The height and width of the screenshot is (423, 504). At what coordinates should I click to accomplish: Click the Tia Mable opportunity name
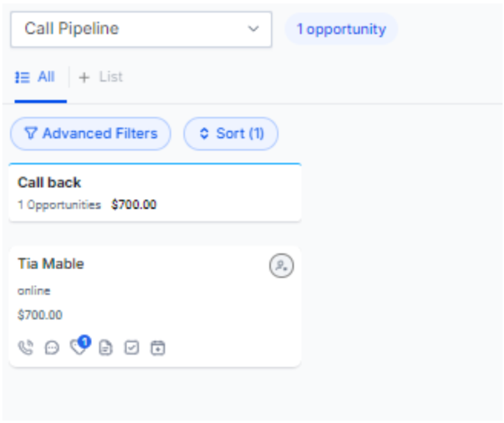(51, 264)
